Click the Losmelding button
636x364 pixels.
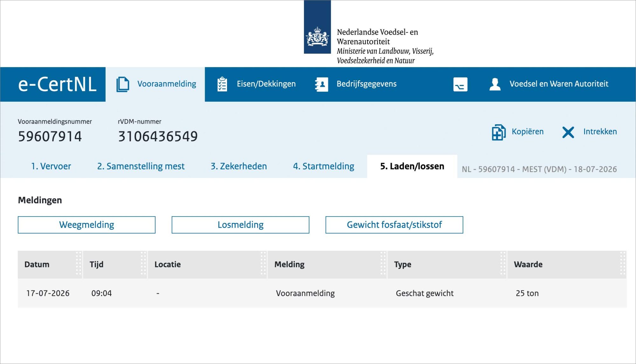click(x=240, y=225)
